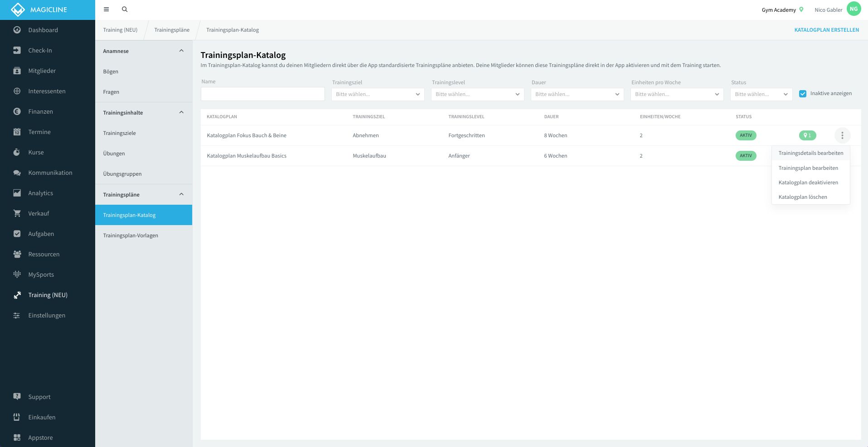Viewport: 868px width, 447px height.
Task: Click KATALOGPLAN ERSTELLEN link
Action: pos(826,30)
